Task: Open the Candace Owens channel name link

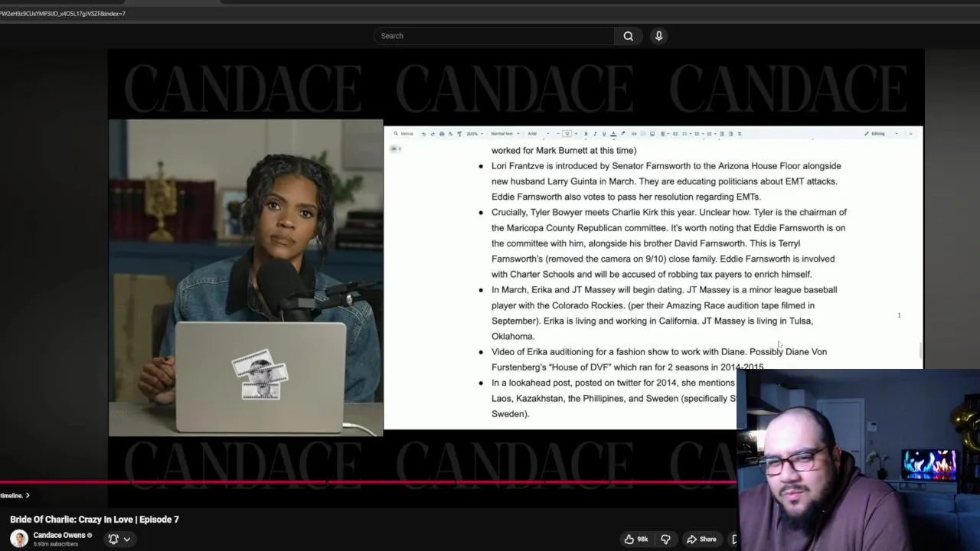Action: pos(59,535)
